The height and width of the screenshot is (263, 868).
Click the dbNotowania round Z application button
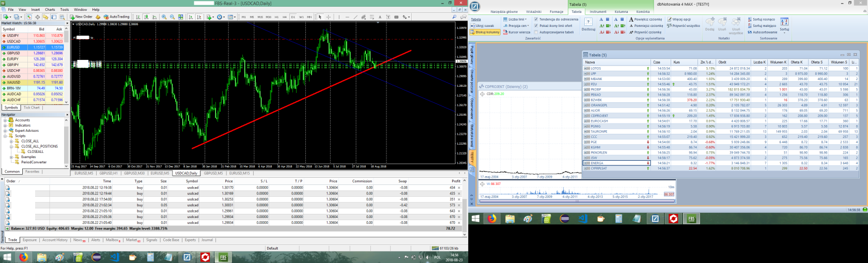[x=475, y=6]
